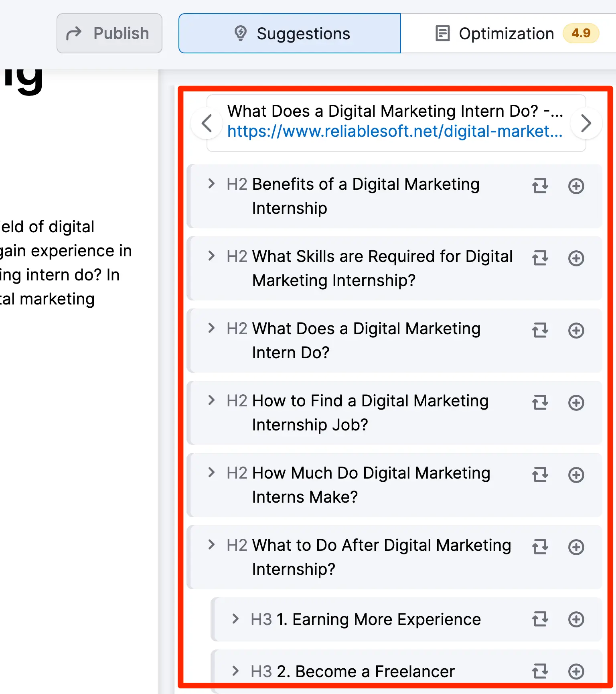Image resolution: width=616 pixels, height=694 pixels.
Task: Add 'Benefits of a Digital Marketing Internship' plus icon
Action: [x=576, y=186]
